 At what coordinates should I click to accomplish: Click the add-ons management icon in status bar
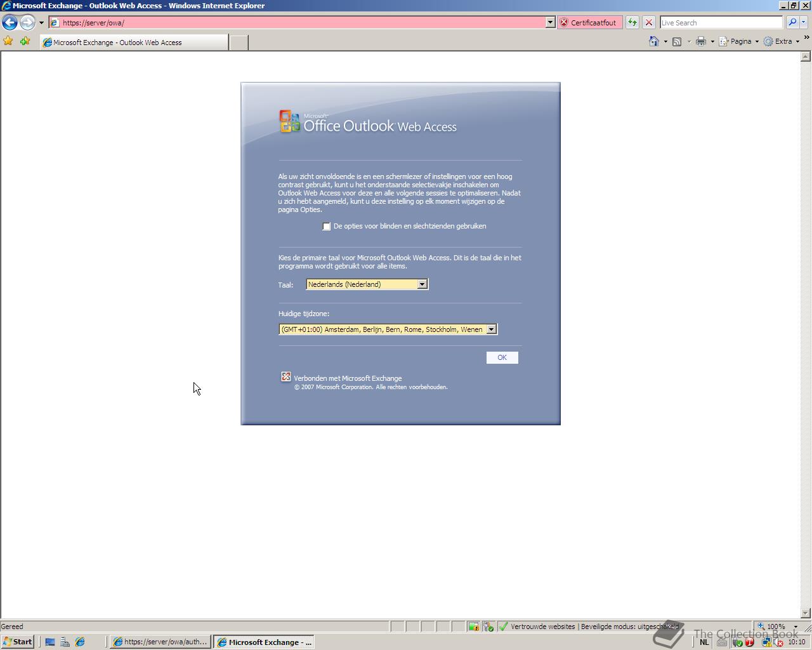tap(488, 627)
